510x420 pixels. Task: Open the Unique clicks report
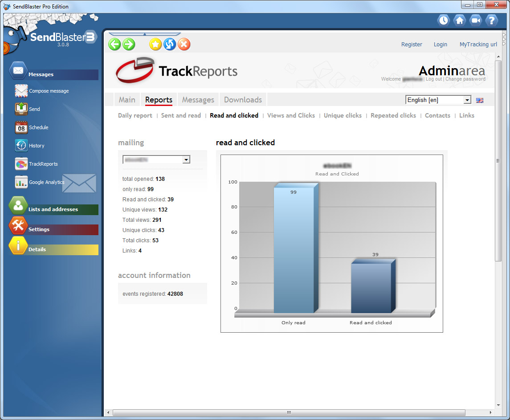click(343, 115)
